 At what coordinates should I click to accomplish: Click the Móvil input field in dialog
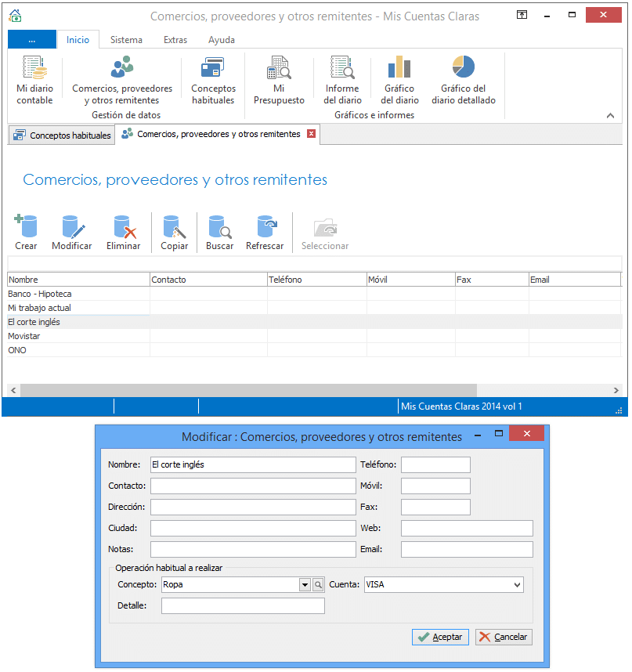pos(435,486)
